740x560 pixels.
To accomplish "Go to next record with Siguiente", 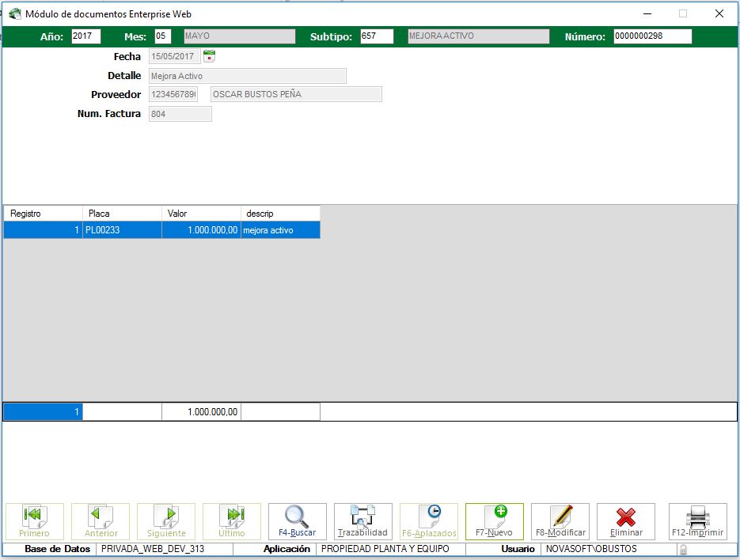I will click(166, 521).
